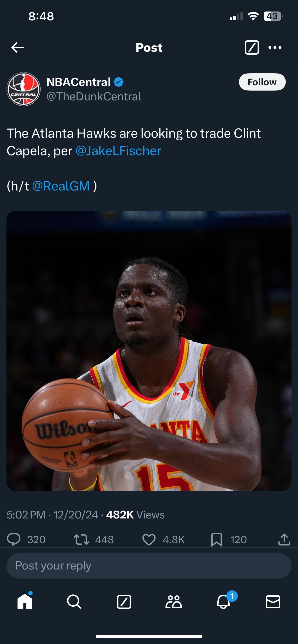Open NBACentral profile avatar
Image resolution: width=298 pixels, height=644 pixels.
pos(24,89)
